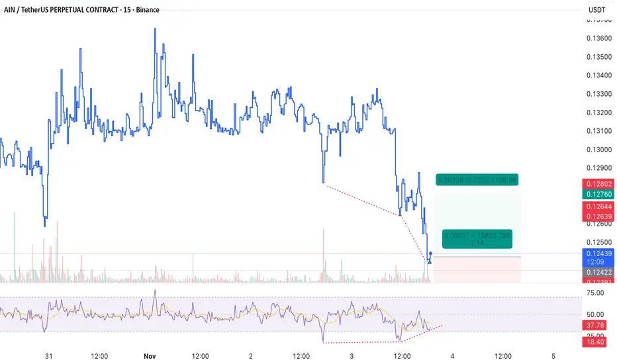Click the 0.13600 price axis label
This screenshot has width=617, height=364.
(599, 38)
